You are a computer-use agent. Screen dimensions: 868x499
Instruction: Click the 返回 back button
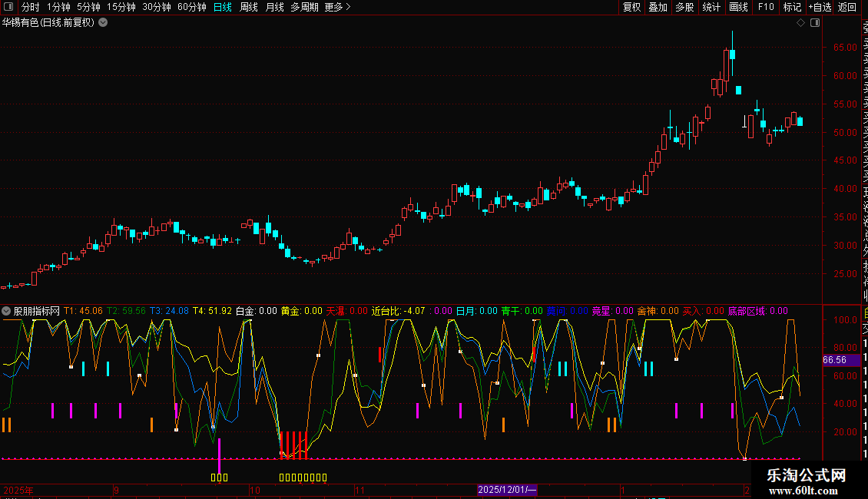[847, 7]
